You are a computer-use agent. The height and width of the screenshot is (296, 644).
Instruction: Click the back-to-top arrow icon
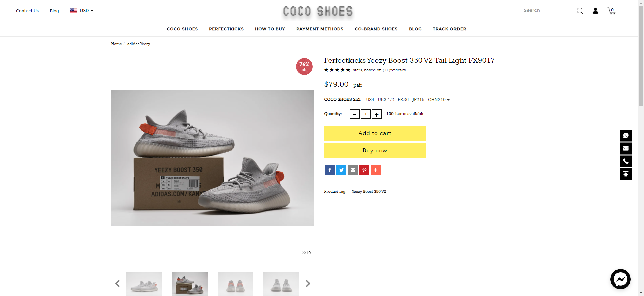pos(626,174)
